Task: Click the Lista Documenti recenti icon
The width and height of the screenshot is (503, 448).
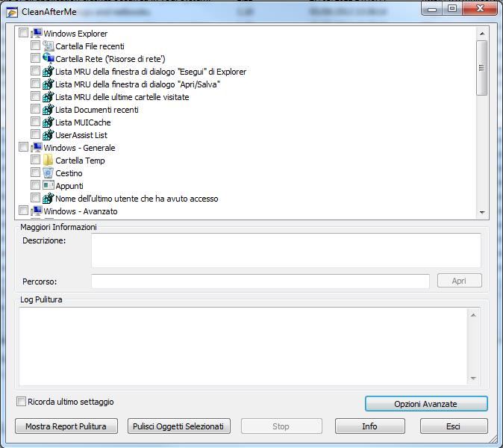Action: point(48,110)
